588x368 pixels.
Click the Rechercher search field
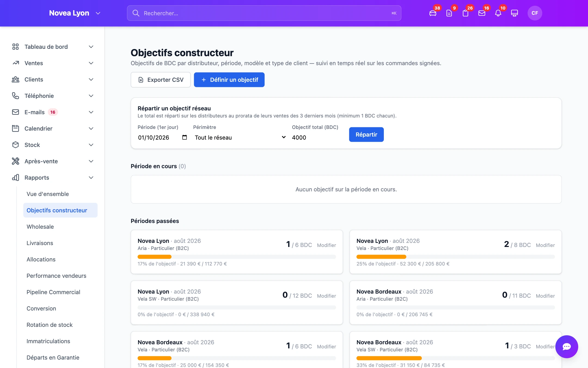pos(264,13)
